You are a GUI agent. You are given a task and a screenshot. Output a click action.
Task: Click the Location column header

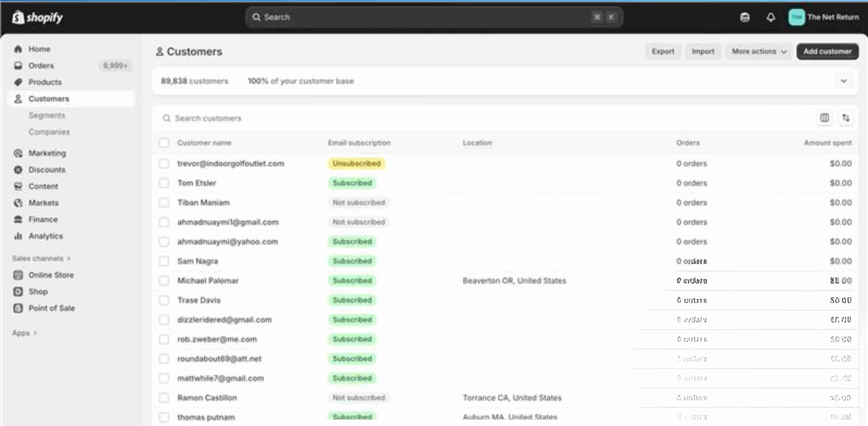point(477,143)
